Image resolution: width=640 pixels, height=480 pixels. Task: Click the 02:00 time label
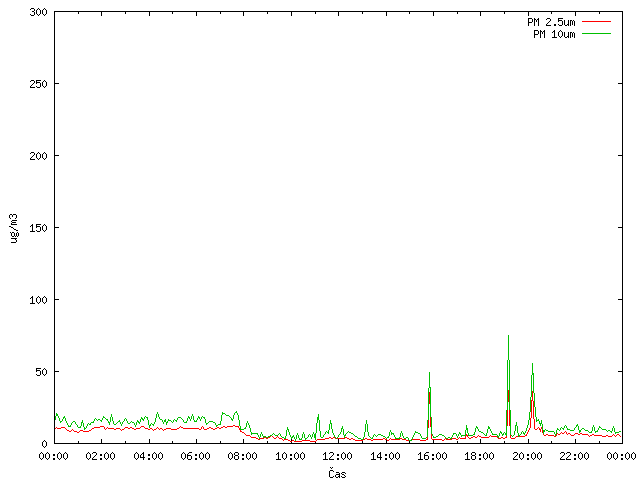[x=100, y=456]
